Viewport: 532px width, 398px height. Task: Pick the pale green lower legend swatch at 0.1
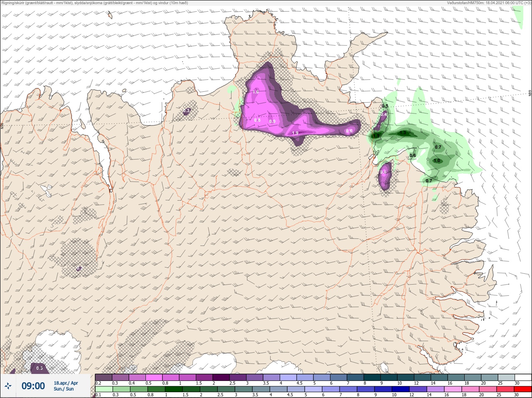click(103, 389)
